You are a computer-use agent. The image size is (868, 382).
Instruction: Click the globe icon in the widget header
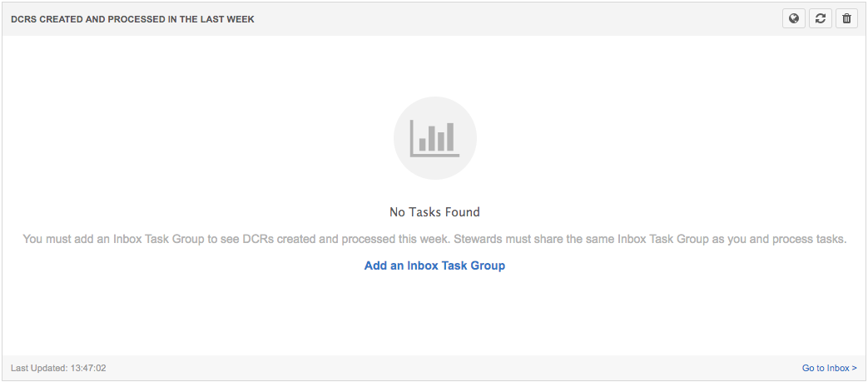point(794,18)
